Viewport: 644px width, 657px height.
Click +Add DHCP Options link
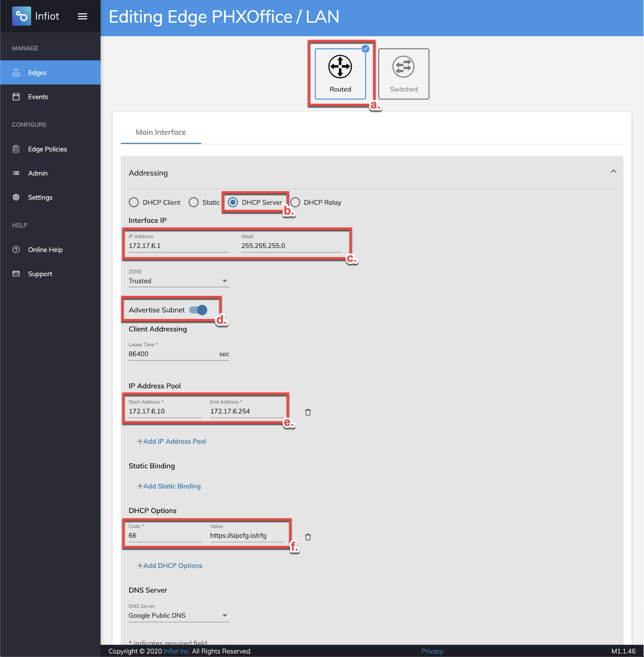[170, 565]
